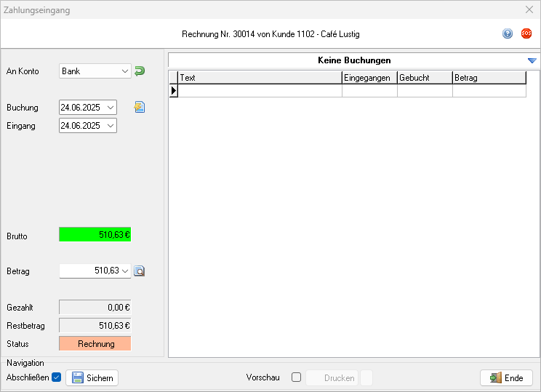This screenshot has width=541, height=392.
Task: Click the lookup icon beside Betrag field
Action: [x=140, y=271]
